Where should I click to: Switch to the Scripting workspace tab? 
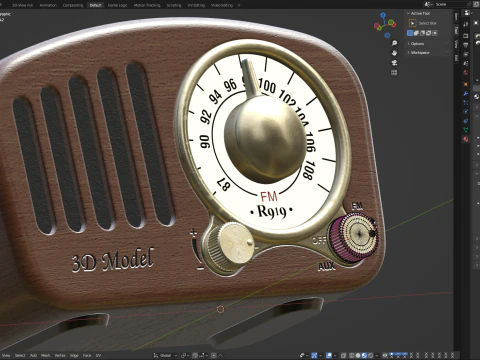[174, 5]
